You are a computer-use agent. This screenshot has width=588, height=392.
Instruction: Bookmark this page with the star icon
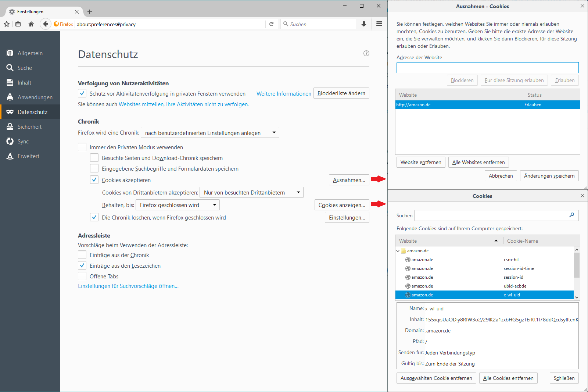tap(7, 24)
